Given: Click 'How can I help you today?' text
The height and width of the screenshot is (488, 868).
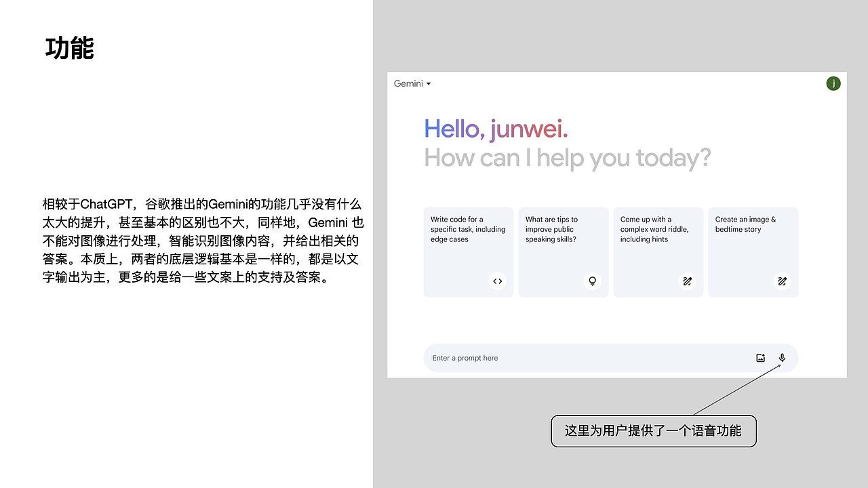Looking at the screenshot, I should coord(568,158).
